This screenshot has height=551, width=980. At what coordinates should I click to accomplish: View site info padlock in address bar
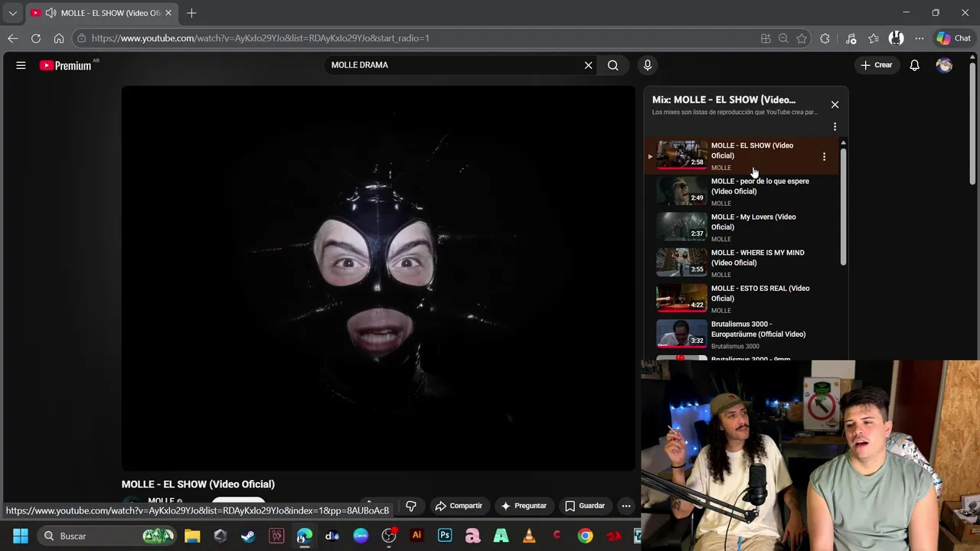pyautogui.click(x=82, y=38)
